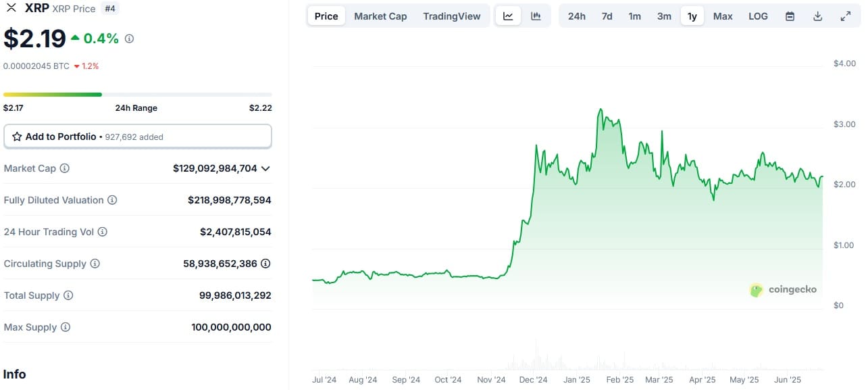Click the 0.00002045 BTC value
Screen dimensions: 868x390
coord(36,66)
